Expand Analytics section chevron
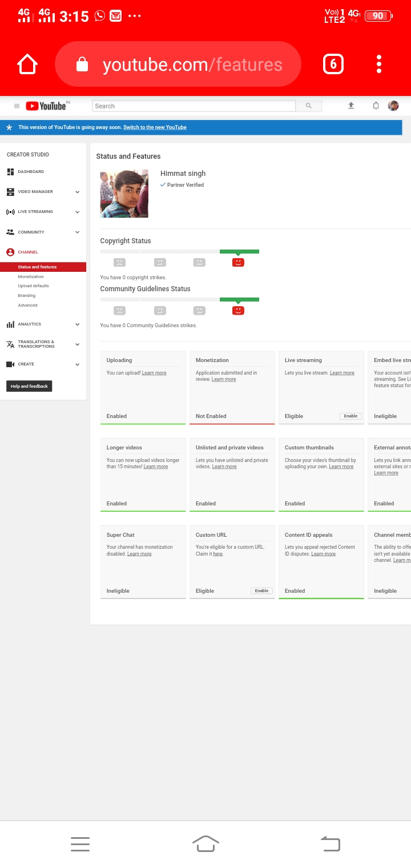 coord(77,324)
